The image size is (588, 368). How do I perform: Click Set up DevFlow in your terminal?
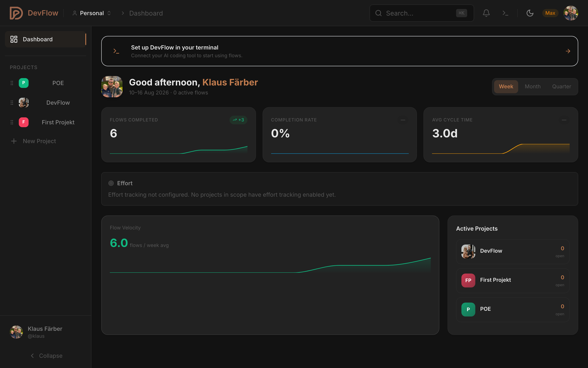click(174, 47)
